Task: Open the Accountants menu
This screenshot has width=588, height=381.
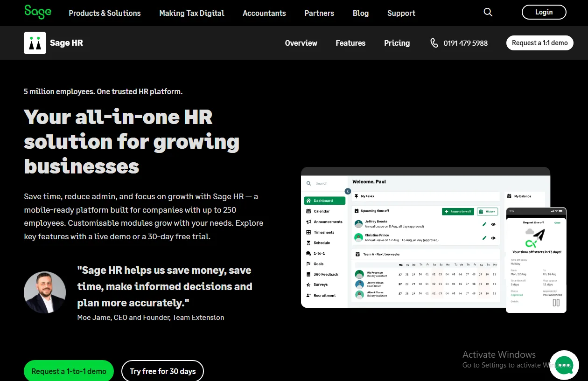Action: click(264, 13)
